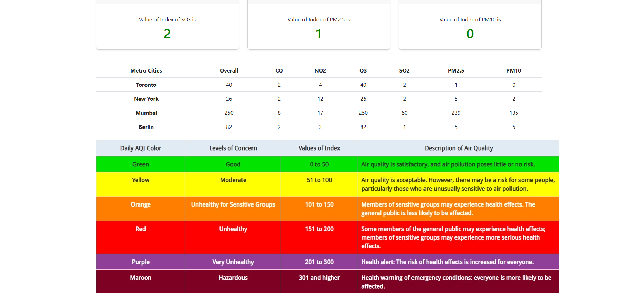644x299 pixels.
Task: Click the Metro Cities column header
Action: click(146, 70)
